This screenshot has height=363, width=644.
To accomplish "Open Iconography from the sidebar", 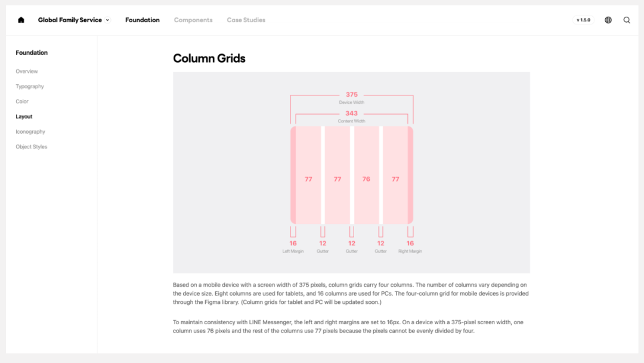I will coord(30,131).
